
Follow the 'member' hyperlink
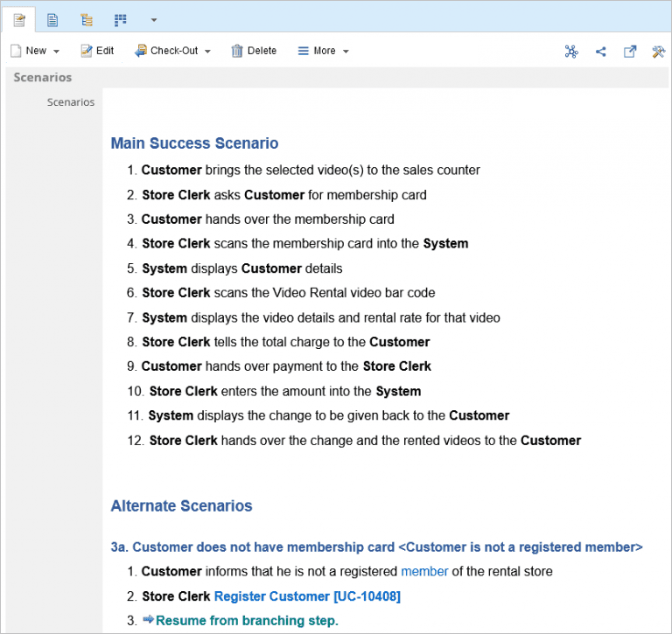[x=424, y=571]
